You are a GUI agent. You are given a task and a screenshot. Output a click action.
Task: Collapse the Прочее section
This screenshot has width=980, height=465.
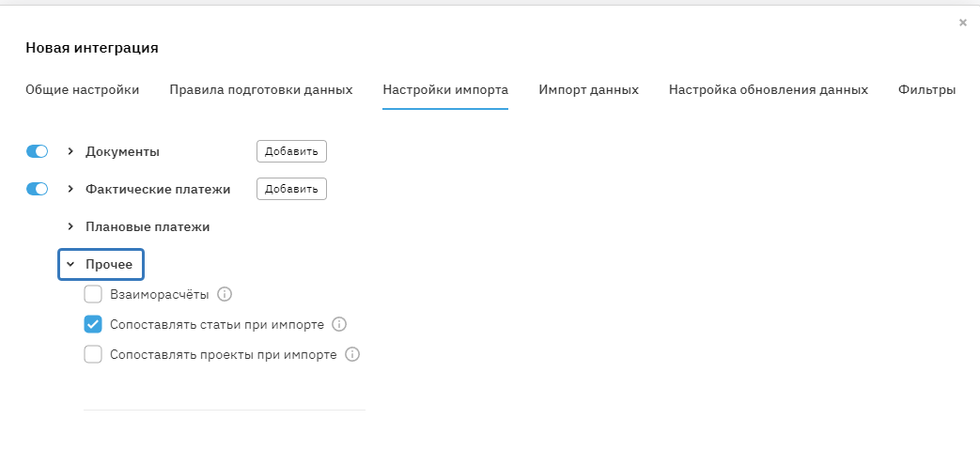pos(70,264)
